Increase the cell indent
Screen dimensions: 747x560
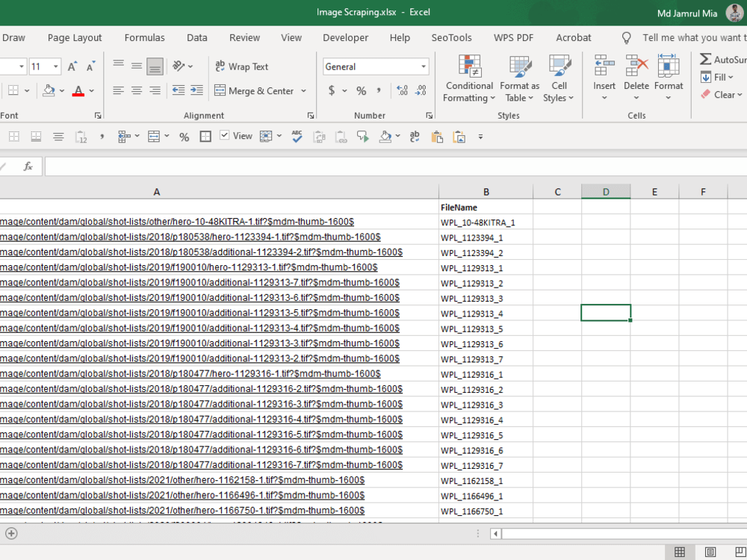point(196,90)
